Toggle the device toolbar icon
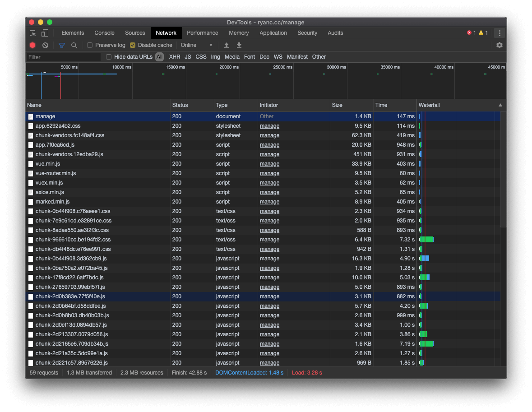Image resolution: width=532 pixels, height=412 pixels. [x=45, y=33]
